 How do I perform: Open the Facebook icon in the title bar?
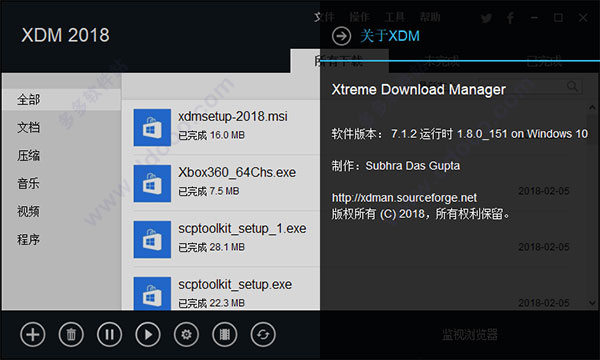click(x=510, y=18)
